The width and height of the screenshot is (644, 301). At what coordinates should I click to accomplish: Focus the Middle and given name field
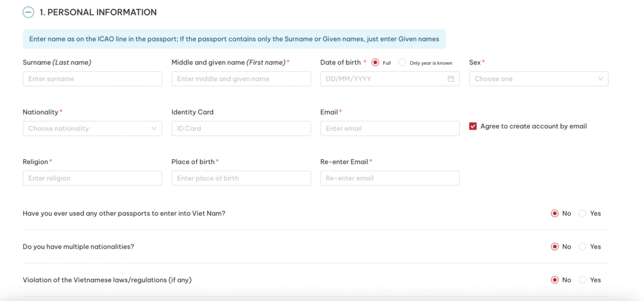pos(241,79)
